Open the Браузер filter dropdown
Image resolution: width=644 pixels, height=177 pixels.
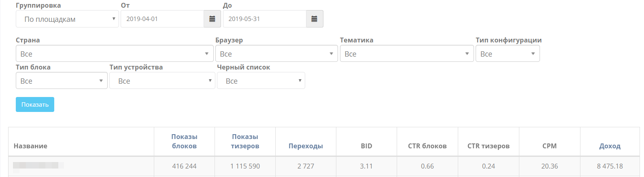276,54
